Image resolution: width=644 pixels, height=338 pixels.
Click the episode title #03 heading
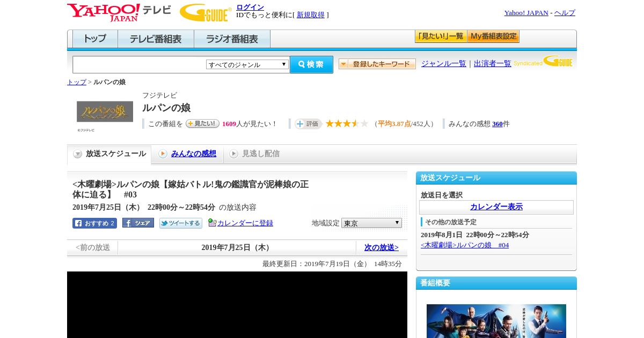[191, 189]
